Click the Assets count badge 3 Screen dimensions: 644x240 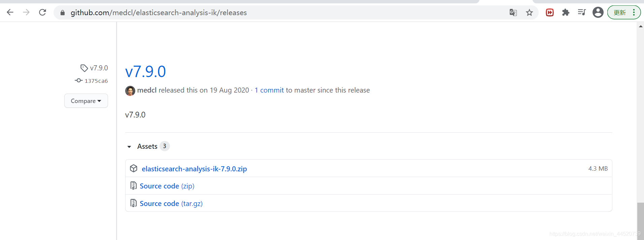pyautogui.click(x=165, y=146)
